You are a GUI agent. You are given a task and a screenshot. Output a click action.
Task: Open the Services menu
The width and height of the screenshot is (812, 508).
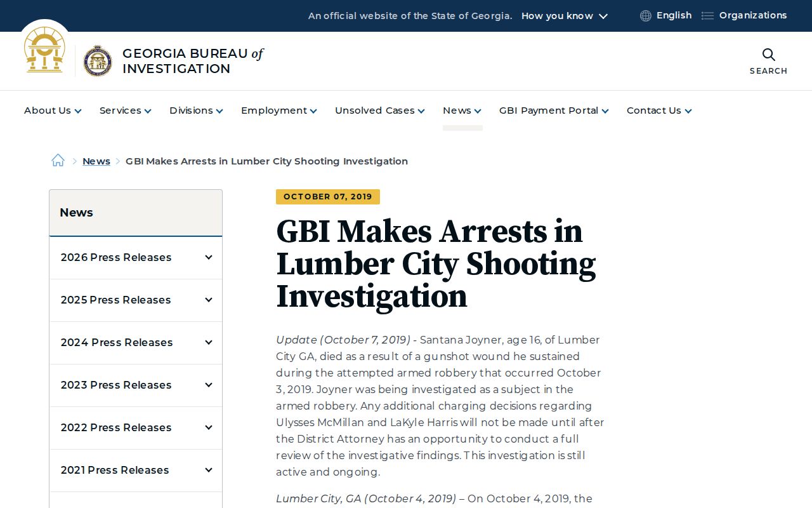125,110
